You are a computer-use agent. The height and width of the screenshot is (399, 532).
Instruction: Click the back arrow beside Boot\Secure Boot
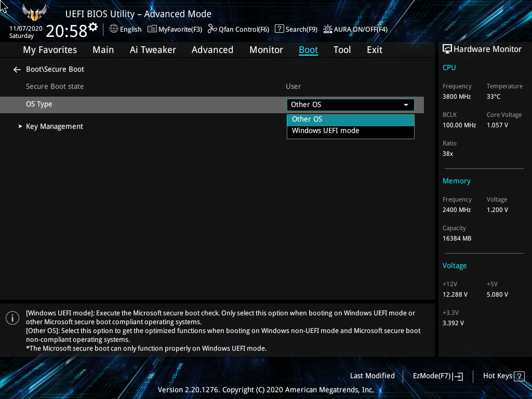[x=17, y=70]
